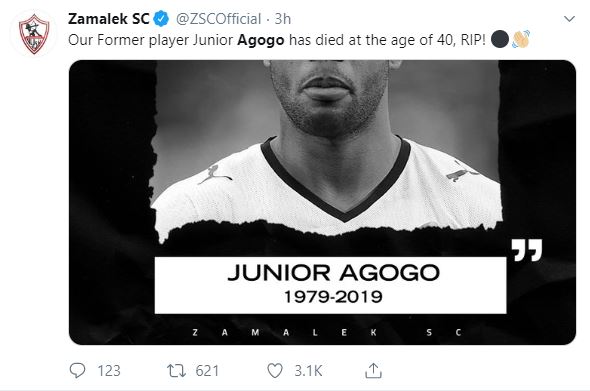This screenshot has width=590, height=391.
Task: Click the blue verified badge
Action: pyautogui.click(x=161, y=19)
